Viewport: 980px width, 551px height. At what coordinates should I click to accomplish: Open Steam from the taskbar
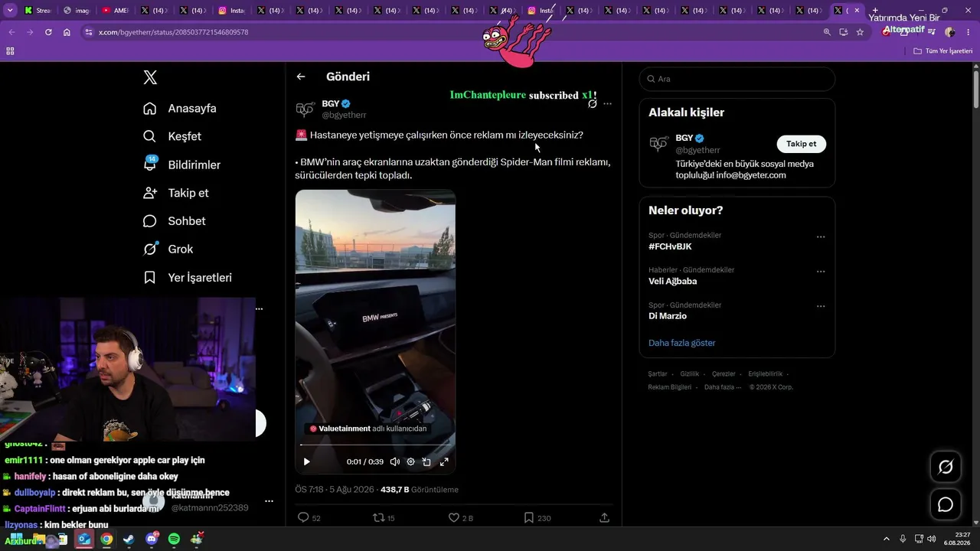(x=129, y=540)
